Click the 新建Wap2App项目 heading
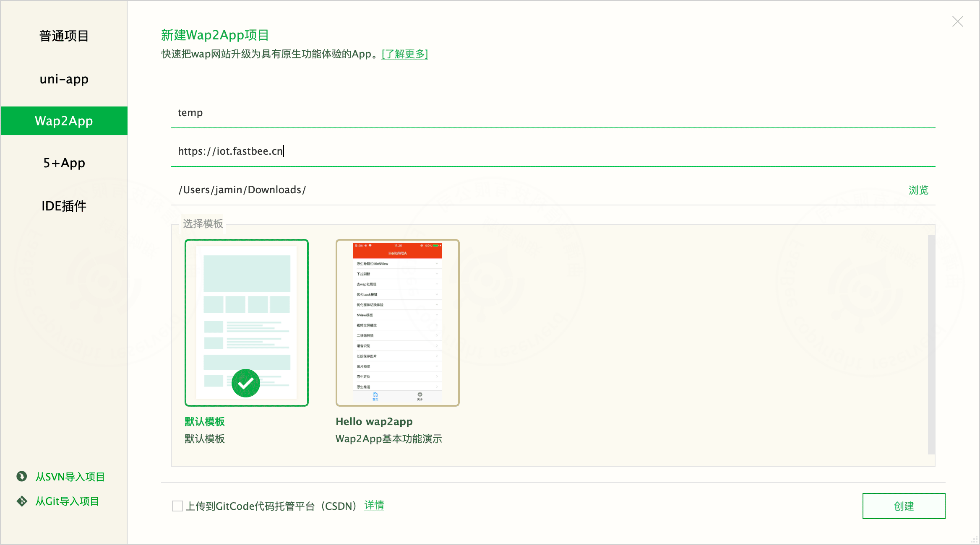 (215, 35)
